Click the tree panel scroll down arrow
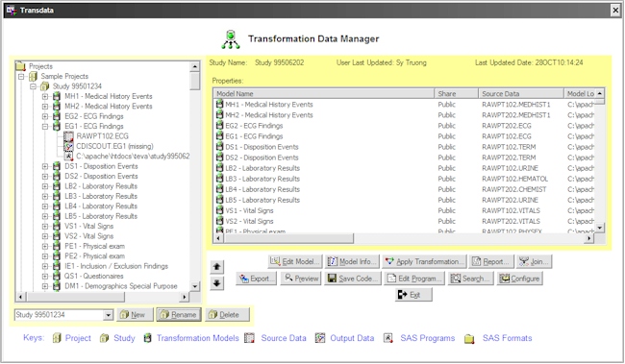This screenshot has width=625, height=364. coord(195,286)
